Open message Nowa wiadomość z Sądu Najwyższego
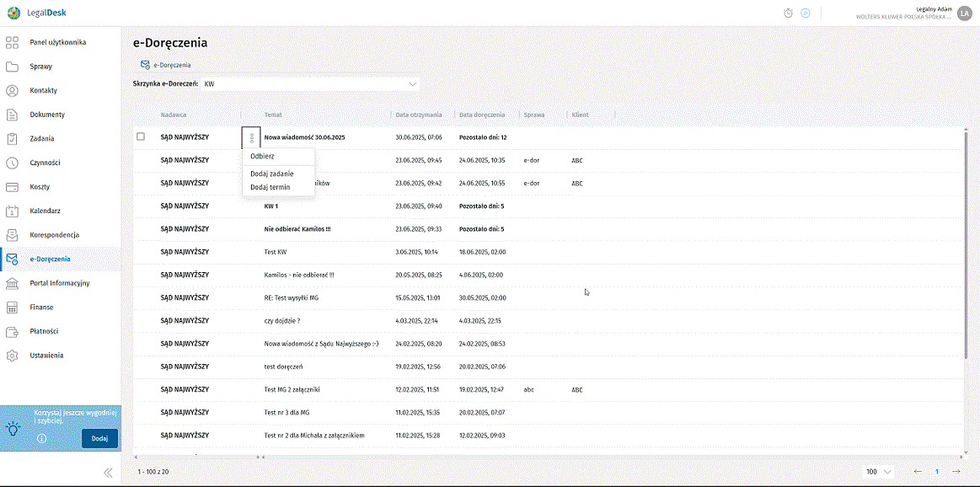980x487 pixels. coord(322,343)
